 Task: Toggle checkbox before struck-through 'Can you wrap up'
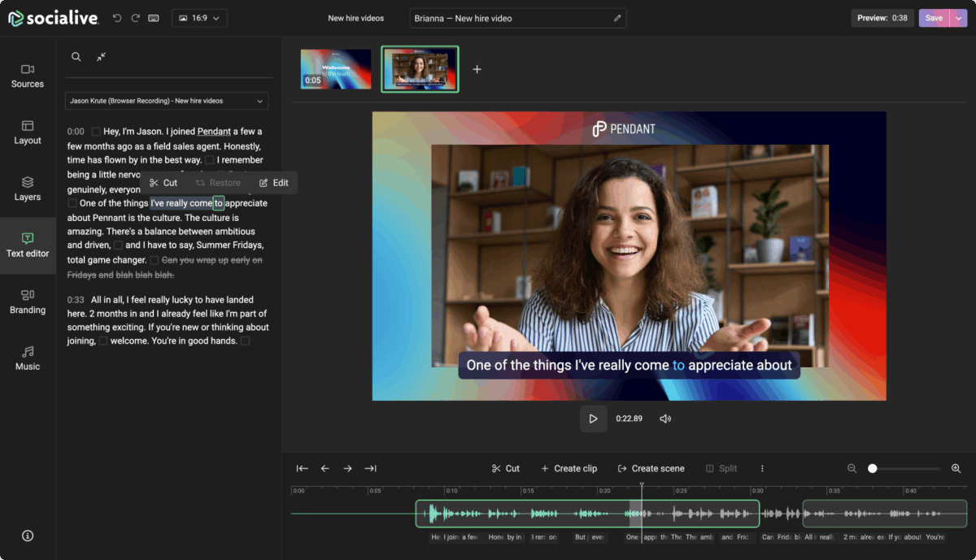154,260
